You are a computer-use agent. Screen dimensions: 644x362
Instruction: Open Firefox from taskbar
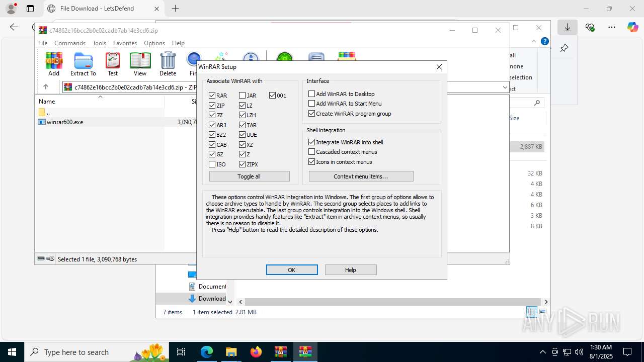pyautogui.click(x=256, y=352)
